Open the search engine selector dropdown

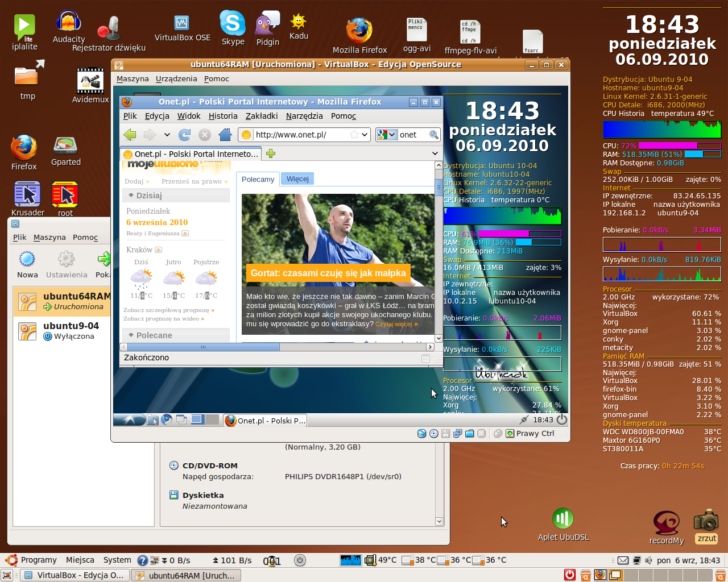387,135
